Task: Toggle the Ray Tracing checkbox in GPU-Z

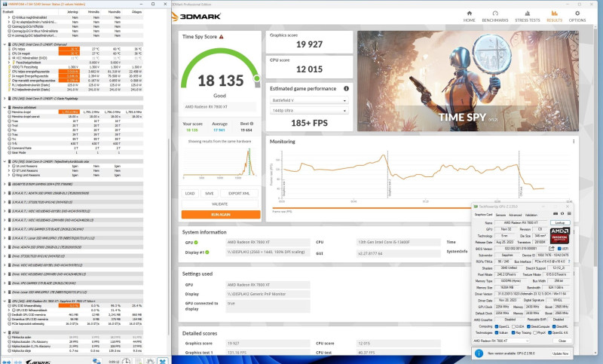Action: (513, 332)
